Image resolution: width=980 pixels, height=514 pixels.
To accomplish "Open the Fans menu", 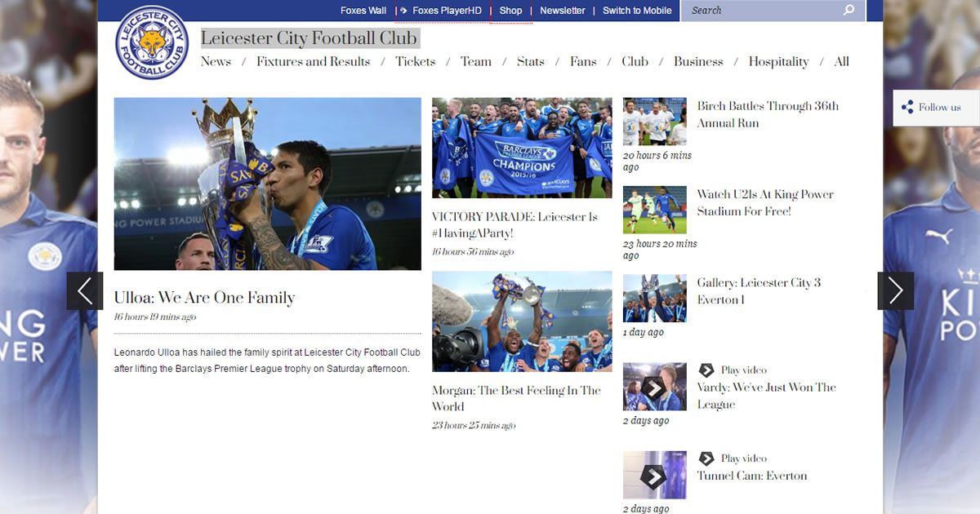I will click(583, 61).
